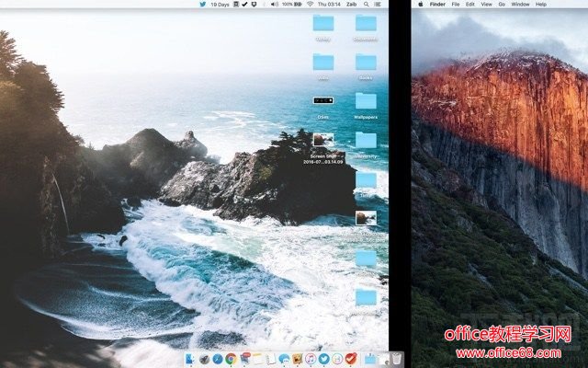The width and height of the screenshot is (588, 368).
Task: Open the brown app icon left of iTunes
Action: [298, 359]
